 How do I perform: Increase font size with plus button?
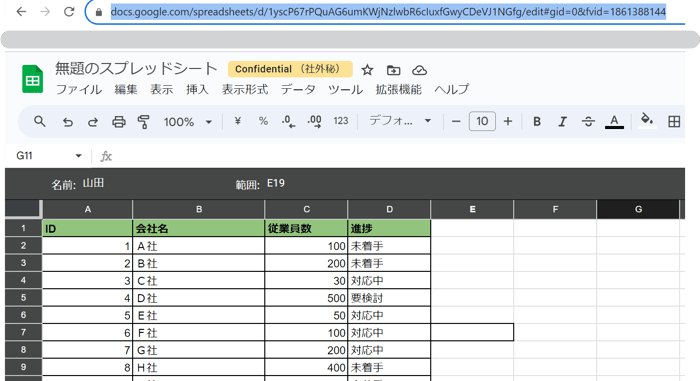pos(508,121)
